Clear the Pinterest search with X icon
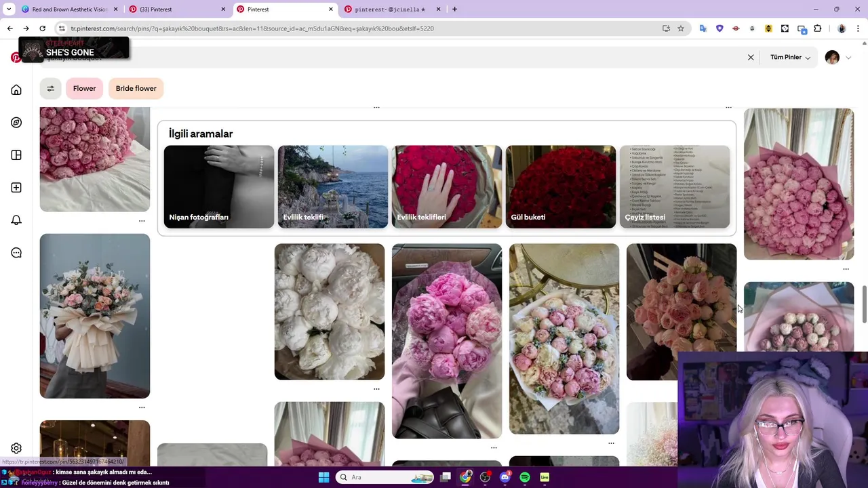 [x=751, y=58]
